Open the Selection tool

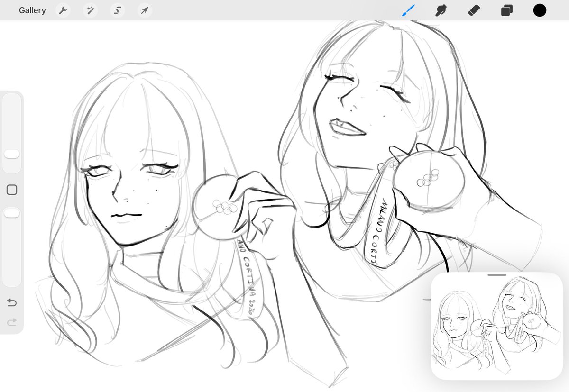pyautogui.click(x=117, y=10)
